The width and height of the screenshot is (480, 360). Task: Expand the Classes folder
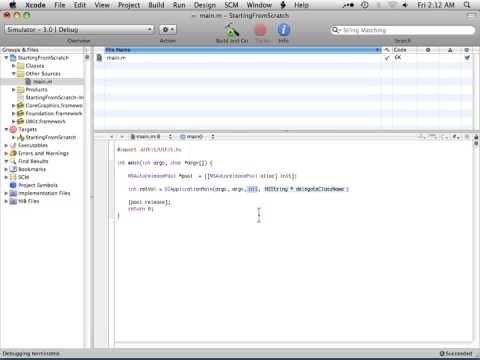[14, 66]
